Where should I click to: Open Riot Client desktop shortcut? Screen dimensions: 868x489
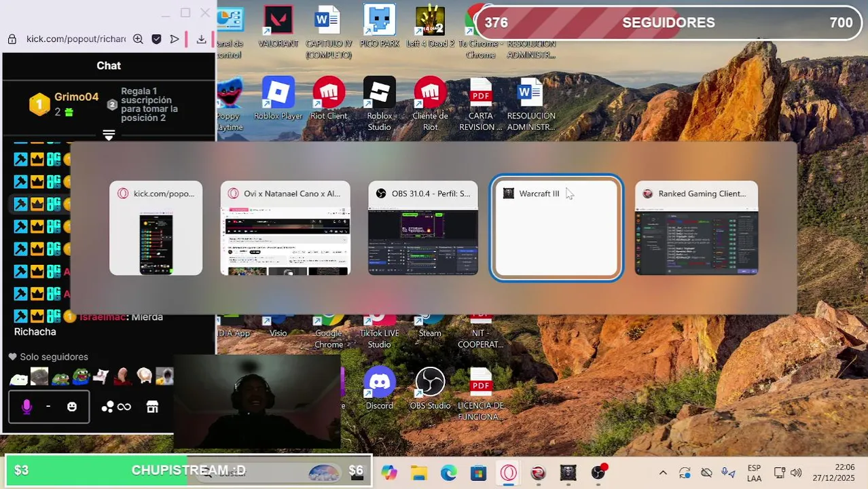(329, 98)
